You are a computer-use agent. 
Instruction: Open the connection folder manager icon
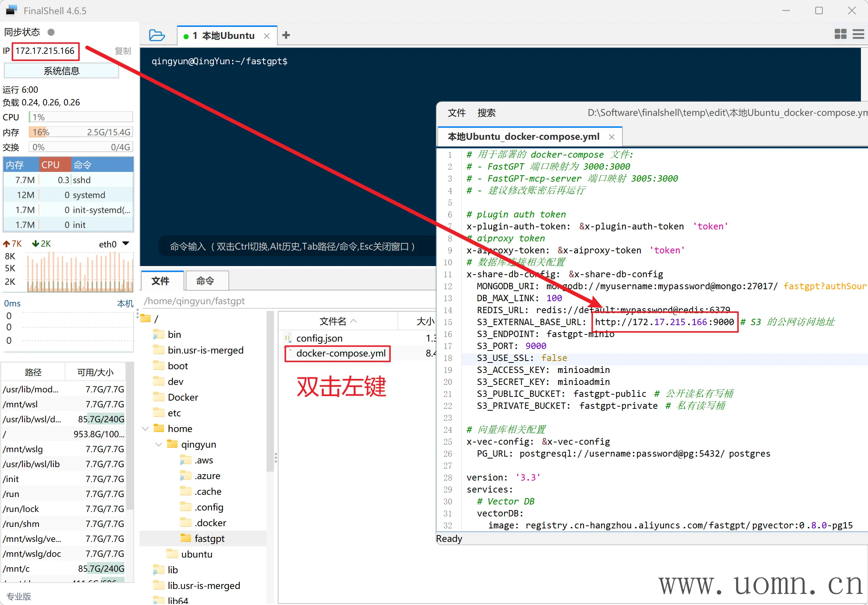pyautogui.click(x=157, y=36)
